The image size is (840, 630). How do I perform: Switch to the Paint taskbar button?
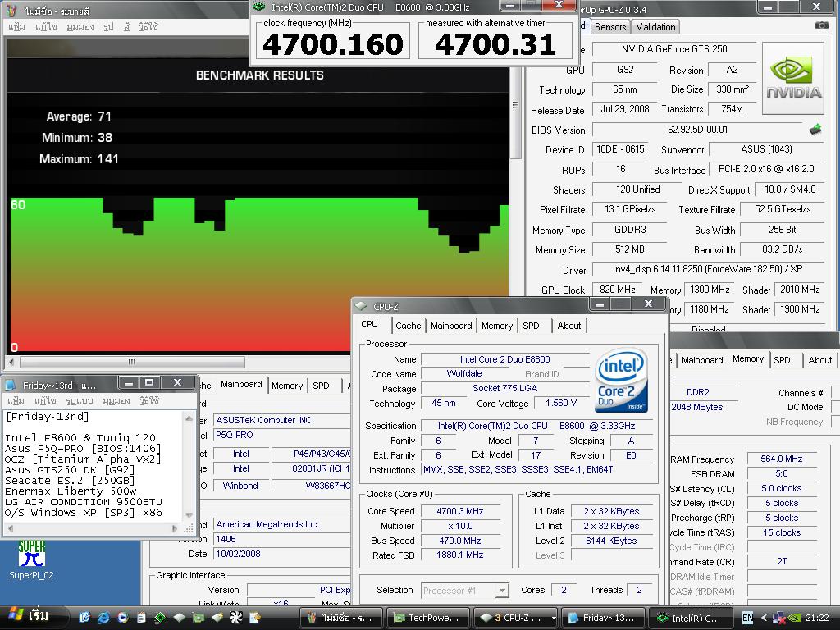coord(340,618)
